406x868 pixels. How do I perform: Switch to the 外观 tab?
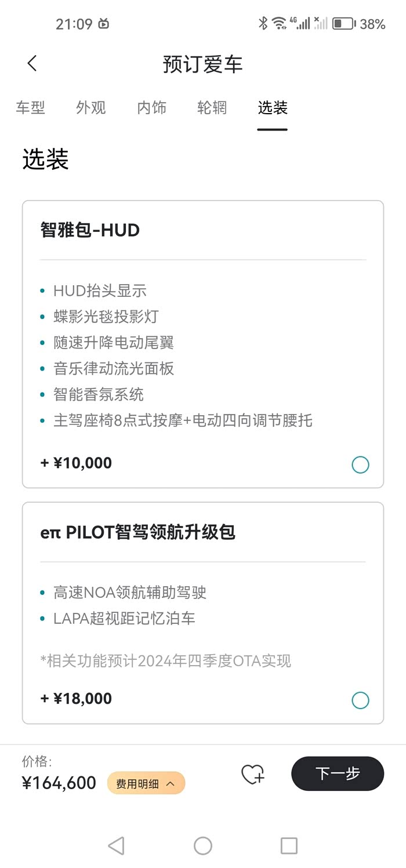click(x=91, y=108)
